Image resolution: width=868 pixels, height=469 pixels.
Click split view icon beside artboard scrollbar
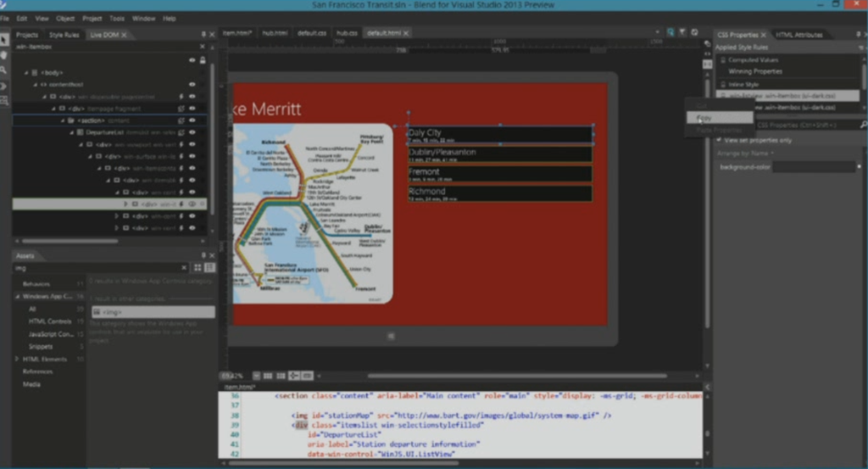[708, 64]
